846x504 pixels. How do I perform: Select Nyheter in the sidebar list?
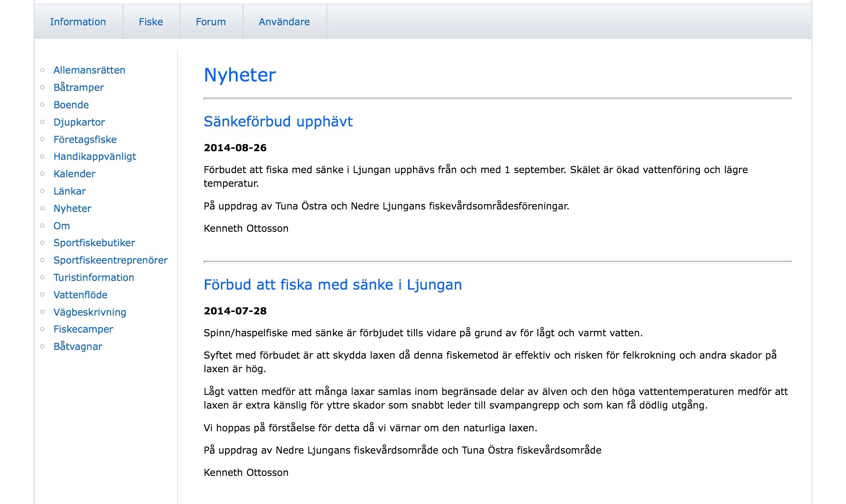72,209
